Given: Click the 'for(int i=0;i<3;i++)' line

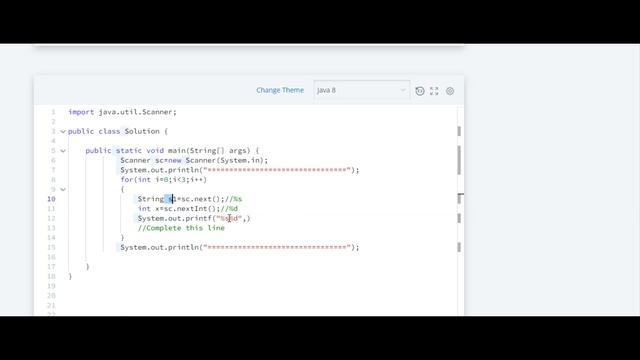Looking at the screenshot, I should 164,180.
